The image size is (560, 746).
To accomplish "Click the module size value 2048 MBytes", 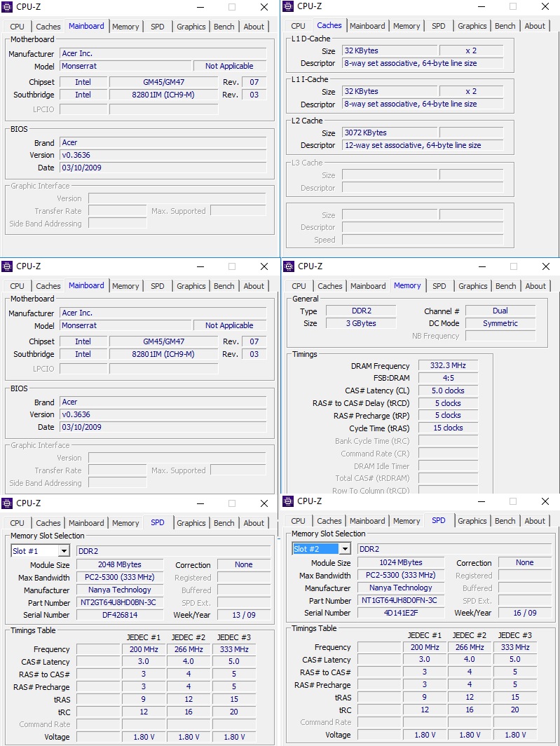I will tap(120, 564).
